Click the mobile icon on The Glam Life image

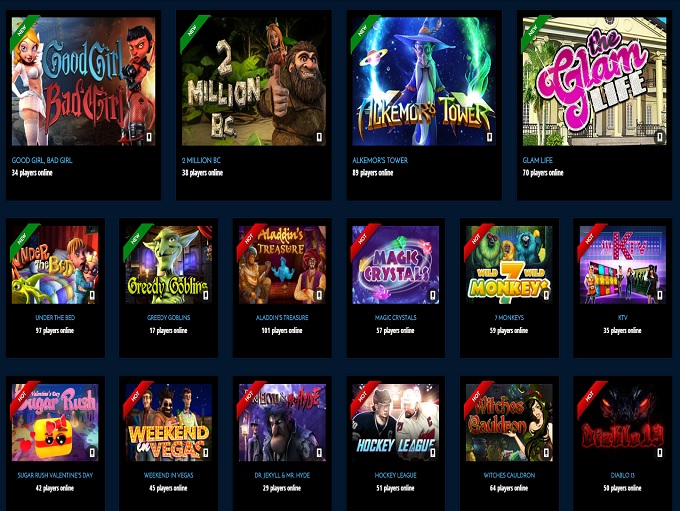(660, 137)
